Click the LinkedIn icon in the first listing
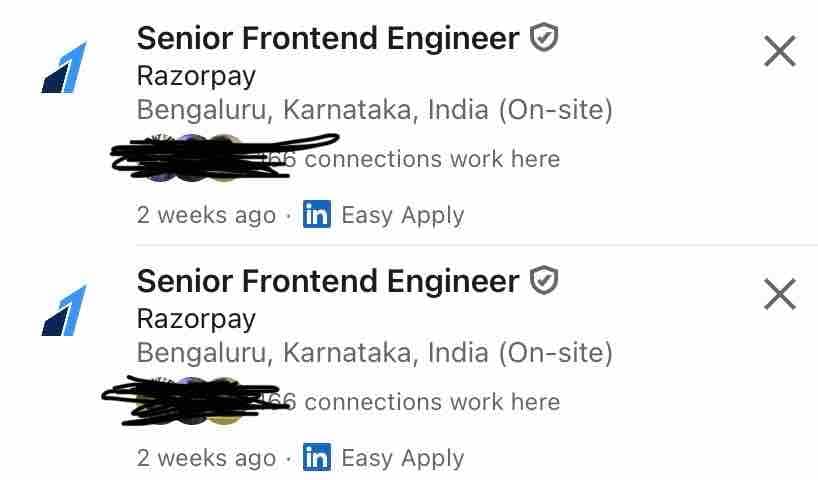This screenshot has width=818, height=480. [x=317, y=215]
